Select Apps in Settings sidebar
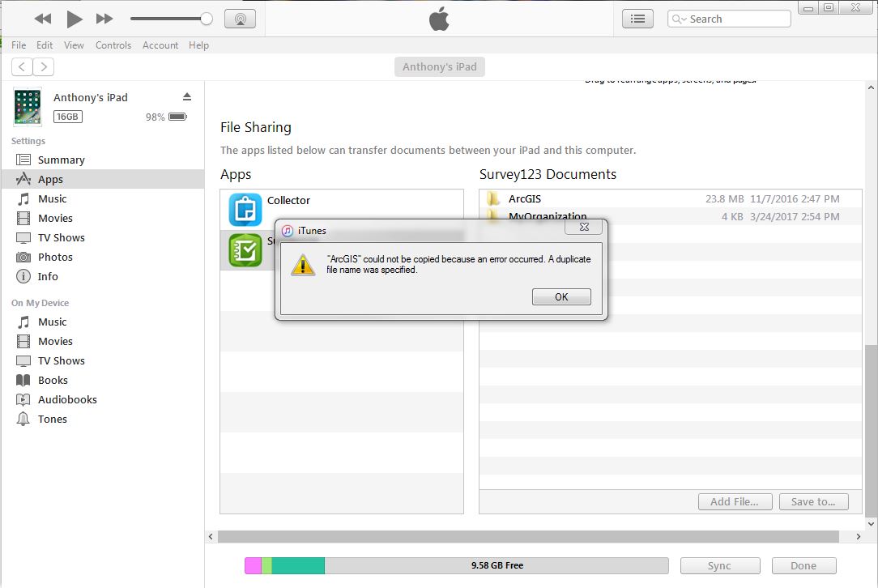Screen dimensions: 878x588 (103, 179)
